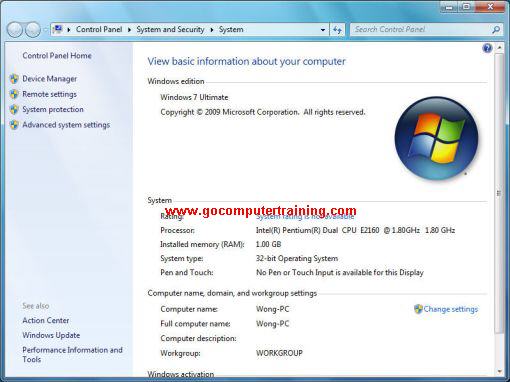Click the vertical scrollbar up arrow

(x=499, y=48)
